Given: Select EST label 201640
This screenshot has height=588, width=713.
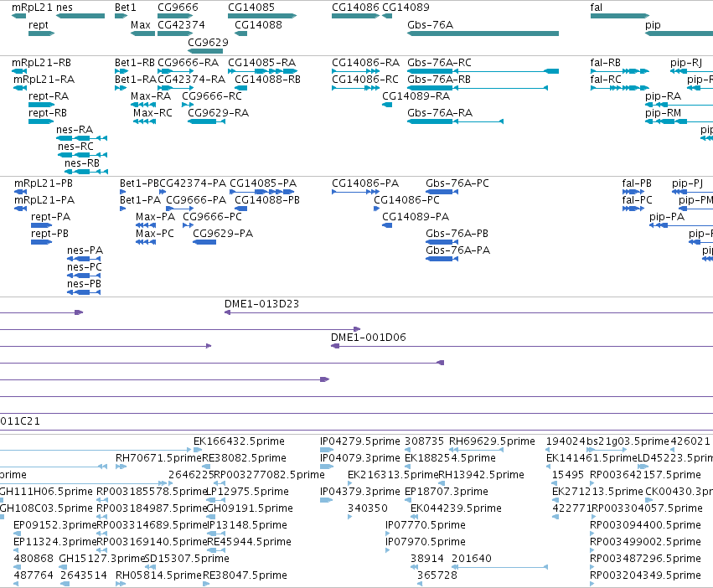Looking at the screenshot, I should [472, 559].
